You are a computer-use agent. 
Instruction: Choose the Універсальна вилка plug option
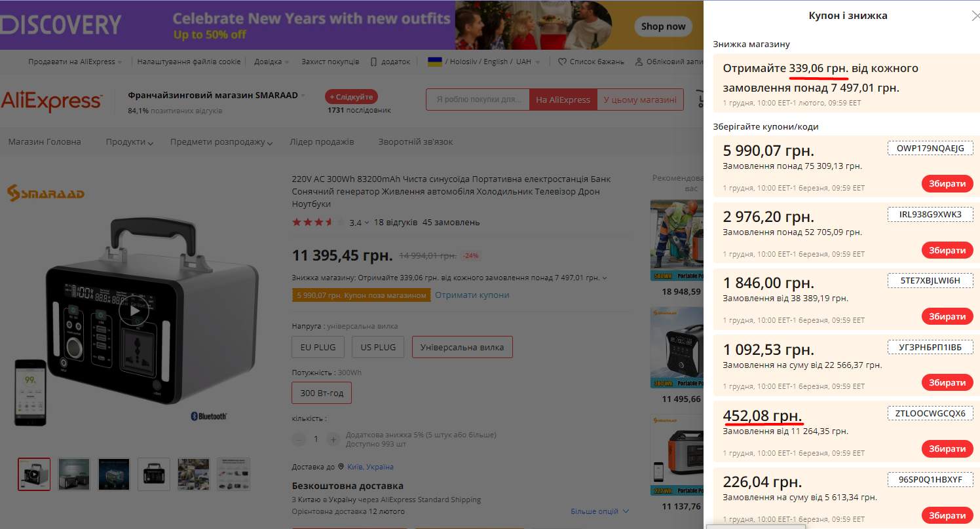pyautogui.click(x=462, y=347)
